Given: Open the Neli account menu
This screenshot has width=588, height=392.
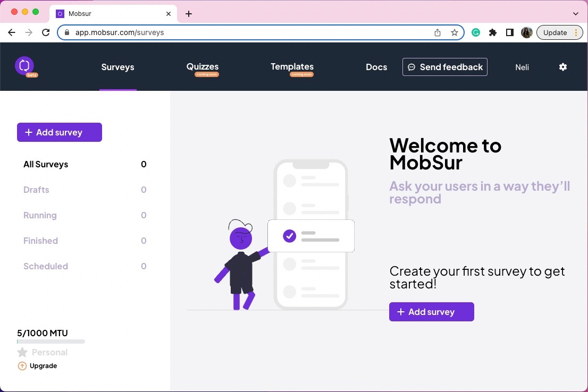Looking at the screenshot, I should pyautogui.click(x=522, y=67).
